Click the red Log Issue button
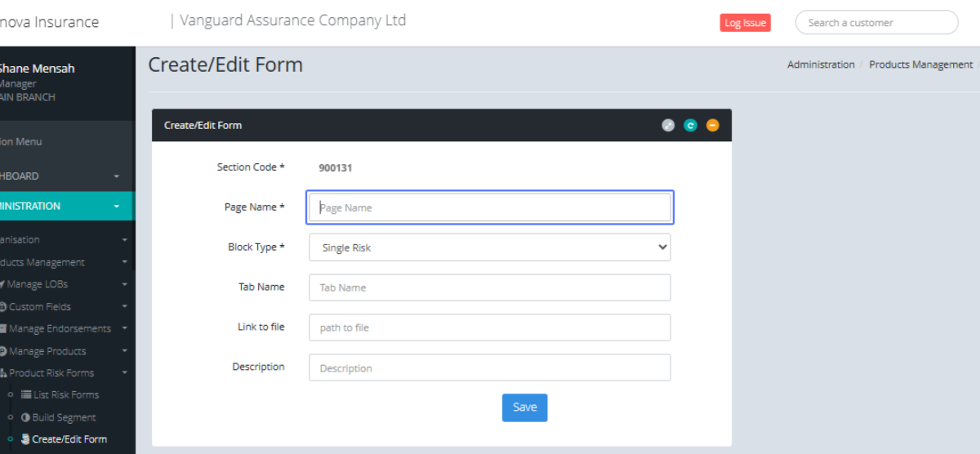Image resolution: width=980 pixels, height=454 pixels. 745,23
